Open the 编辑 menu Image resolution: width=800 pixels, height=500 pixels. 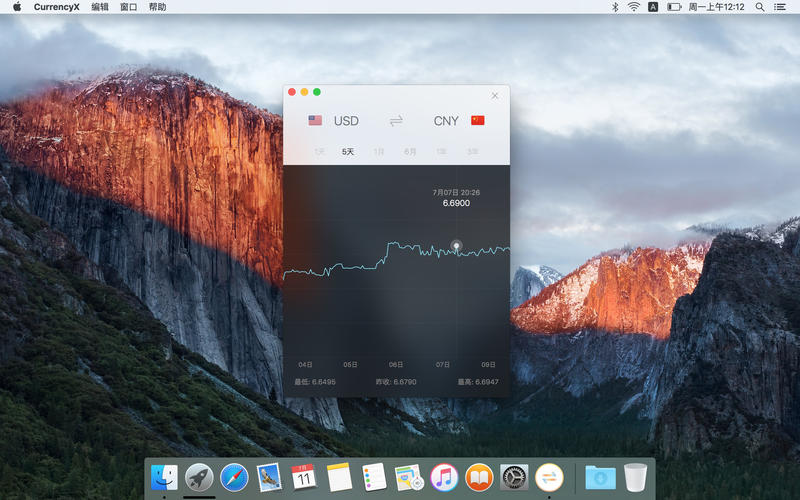(x=99, y=7)
